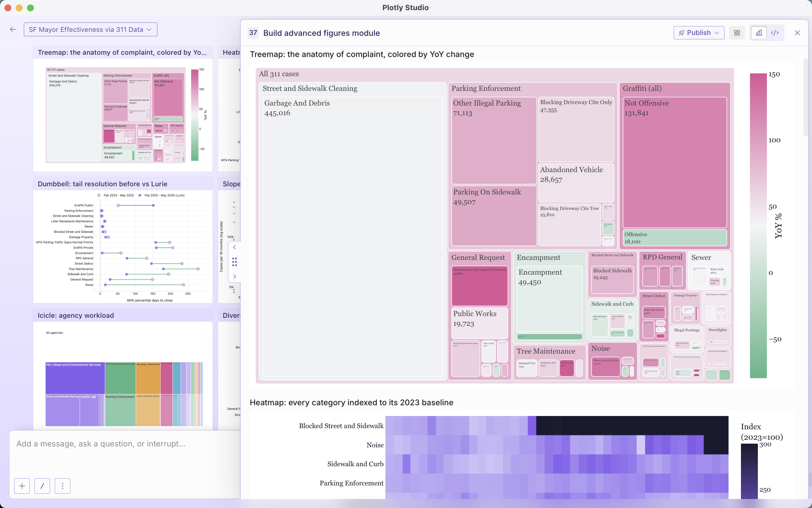This screenshot has height=508, width=812.
Task: Open the SF Mayor Effectiveness project dropdown
Action: 90,30
